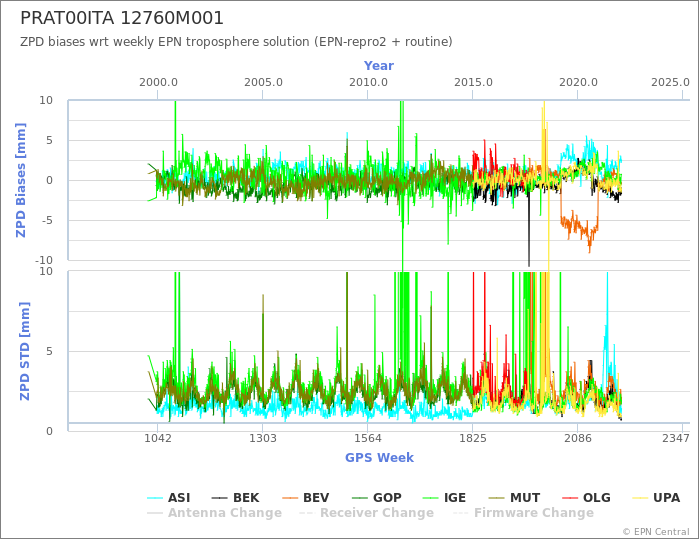The width and height of the screenshot is (700, 540).
Task: Click the GPS Week axis title
Action: pos(379,458)
